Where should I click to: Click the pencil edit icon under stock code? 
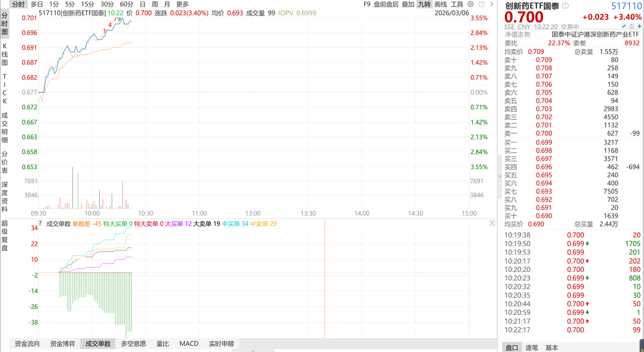pos(624,26)
